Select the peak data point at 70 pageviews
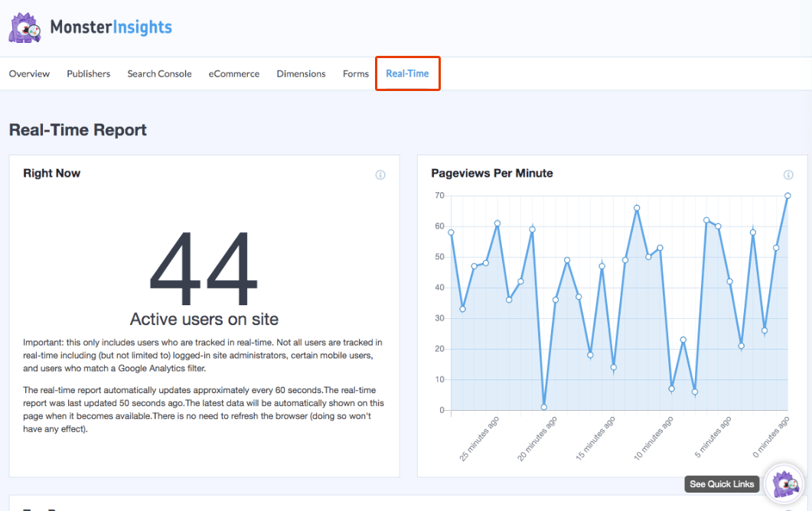 click(789, 196)
